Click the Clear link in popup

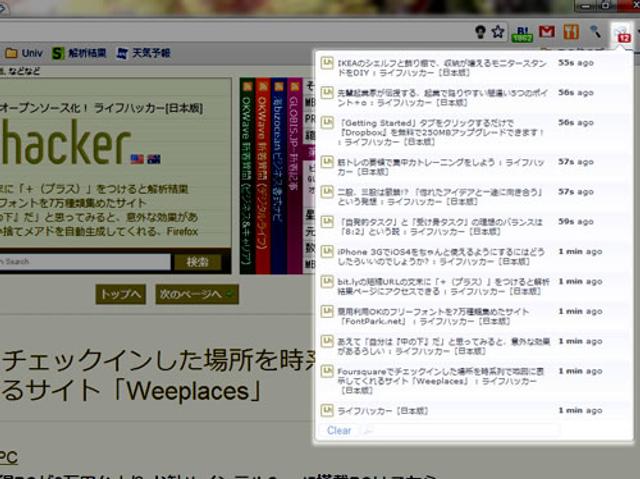click(339, 430)
